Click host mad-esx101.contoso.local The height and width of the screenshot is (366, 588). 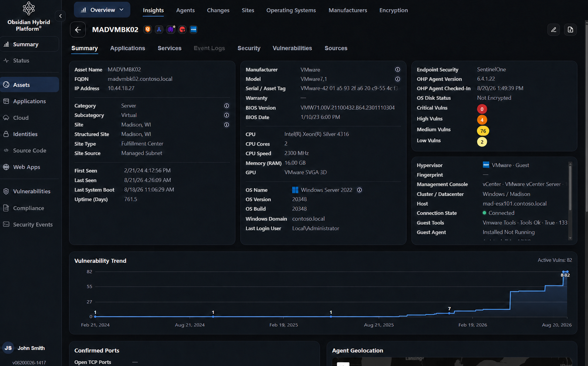[x=514, y=204]
